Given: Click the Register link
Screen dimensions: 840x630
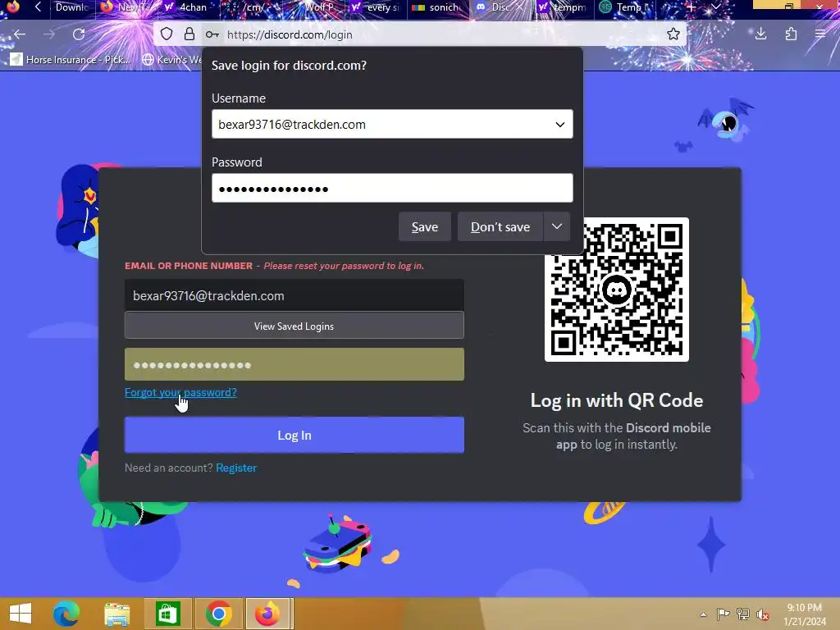Looking at the screenshot, I should point(236,468).
